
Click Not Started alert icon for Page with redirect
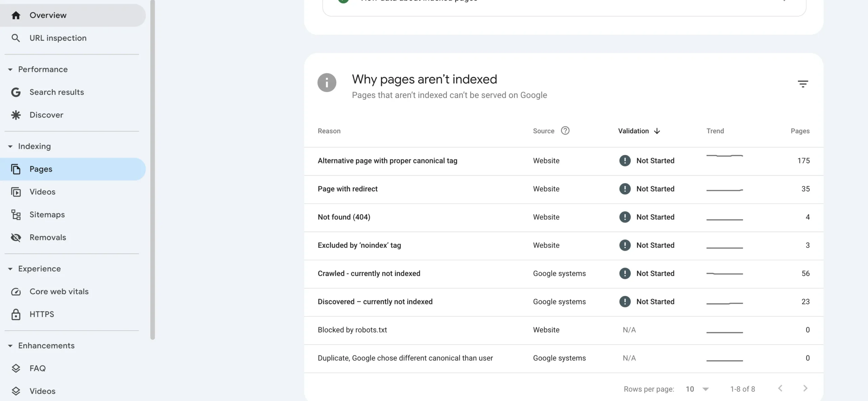click(x=625, y=189)
